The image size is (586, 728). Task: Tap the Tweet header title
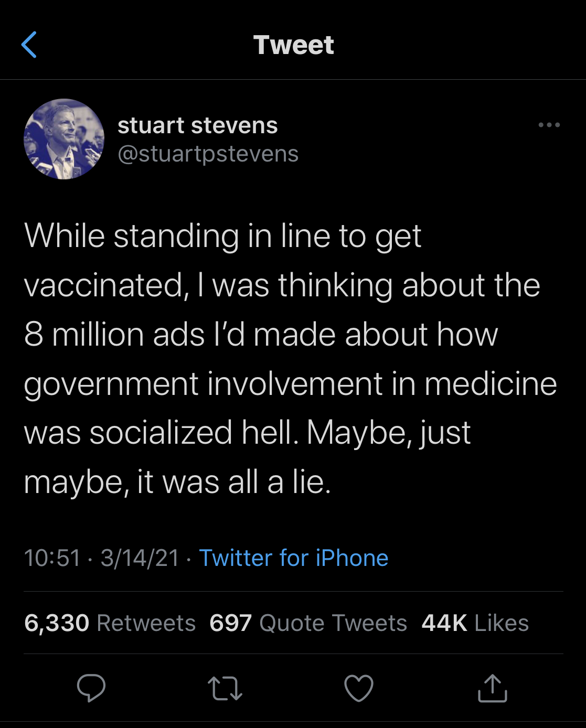[293, 45]
